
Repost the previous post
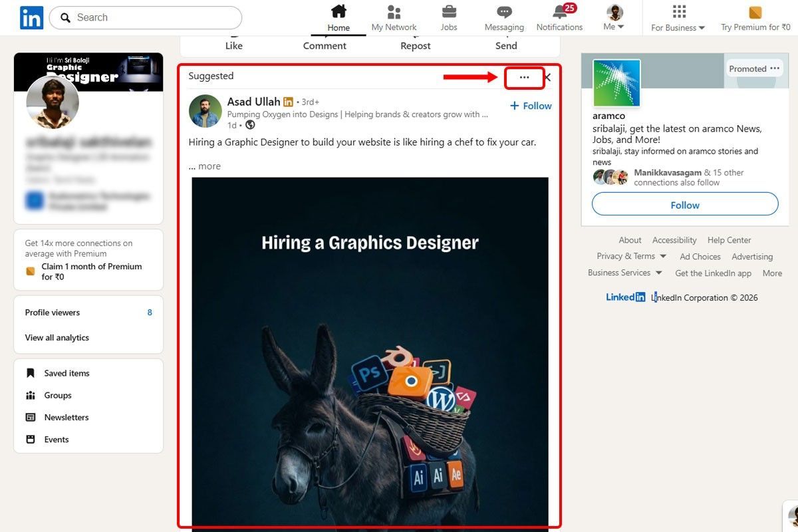pyautogui.click(x=416, y=46)
